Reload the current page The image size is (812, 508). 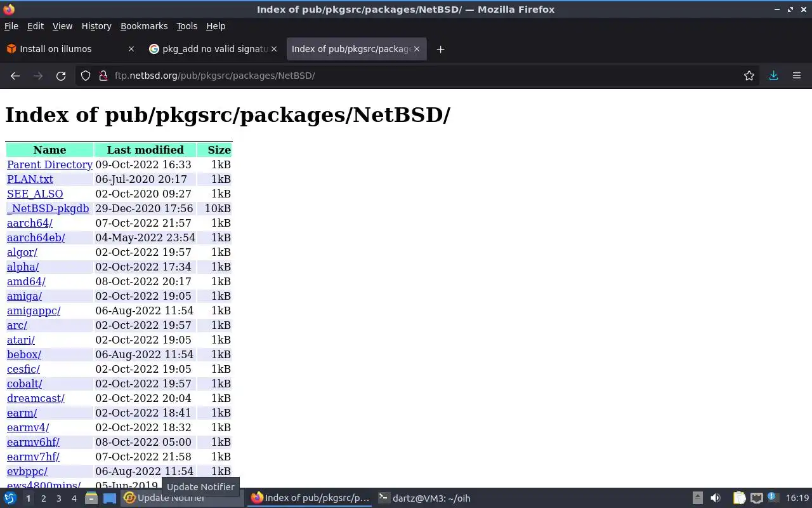coord(61,76)
